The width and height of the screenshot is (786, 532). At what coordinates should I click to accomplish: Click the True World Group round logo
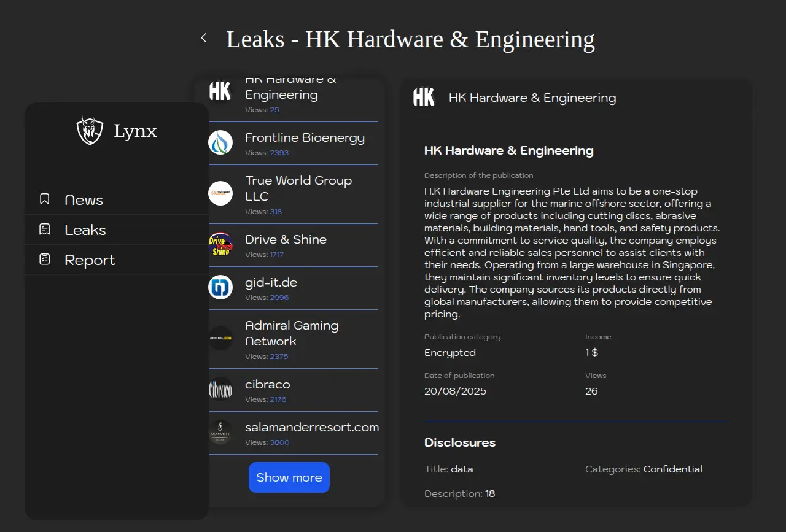click(x=220, y=193)
